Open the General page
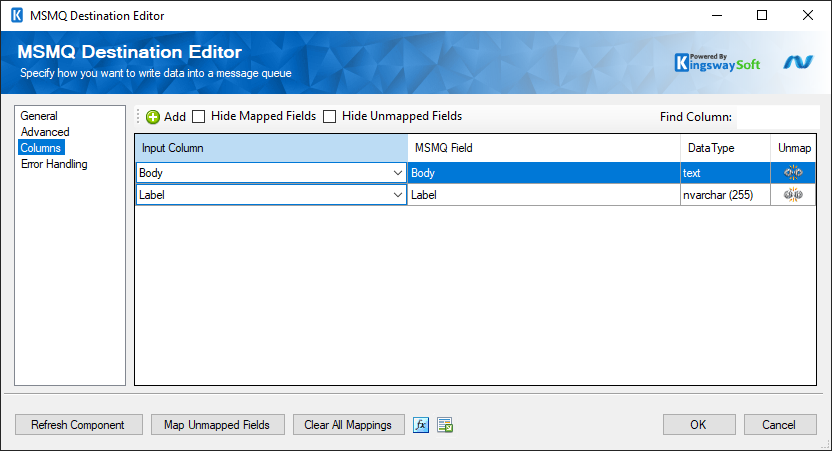 coord(39,116)
